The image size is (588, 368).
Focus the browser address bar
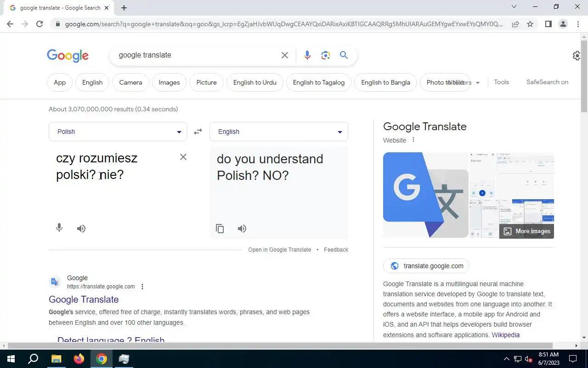click(x=284, y=24)
